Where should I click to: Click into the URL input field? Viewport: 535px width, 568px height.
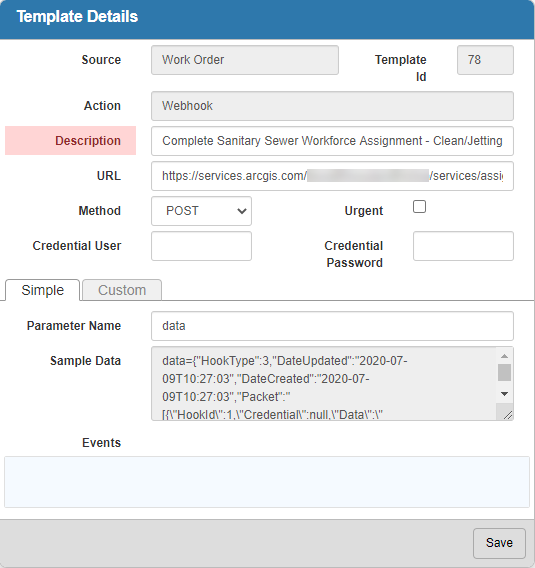(x=332, y=176)
